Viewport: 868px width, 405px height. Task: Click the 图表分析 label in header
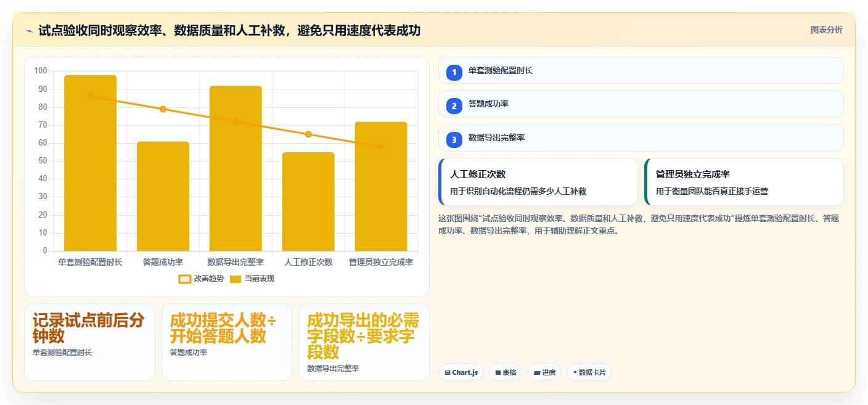pos(826,30)
